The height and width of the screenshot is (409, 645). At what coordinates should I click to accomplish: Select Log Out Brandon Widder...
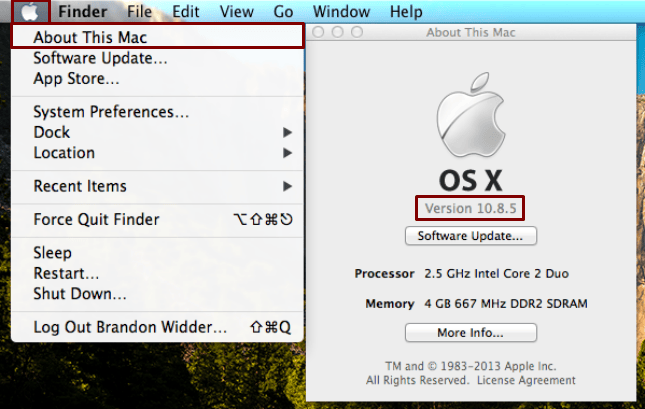158,327
